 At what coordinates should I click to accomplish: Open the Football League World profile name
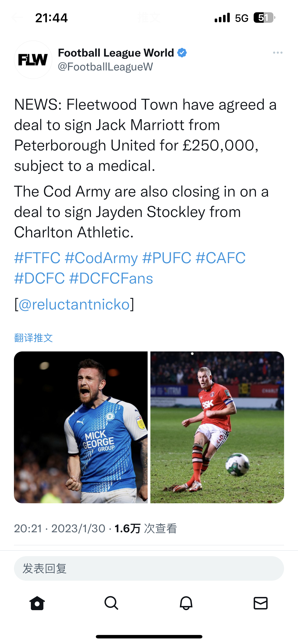click(x=116, y=53)
